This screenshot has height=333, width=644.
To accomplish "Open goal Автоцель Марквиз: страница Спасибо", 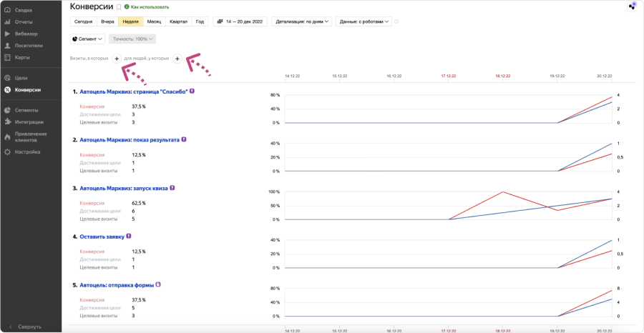I will click(x=134, y=92).
